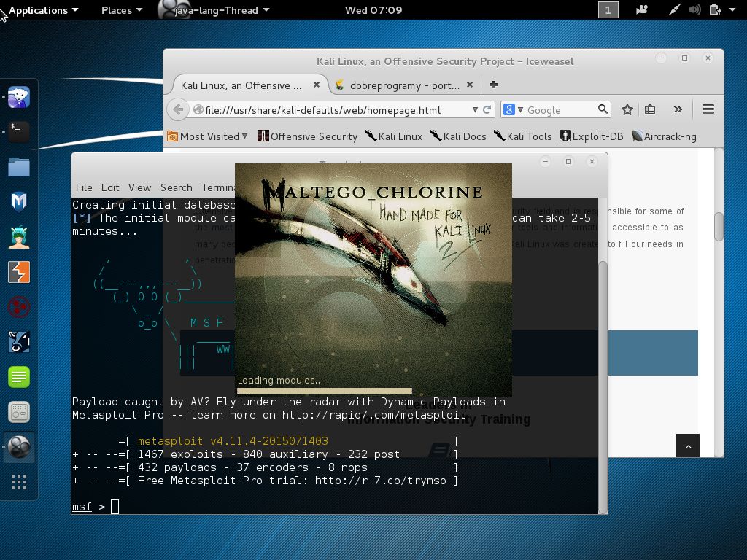Click the users tray icon in top bar
Viewport: 747px width, 560px height.
point(642,9)
